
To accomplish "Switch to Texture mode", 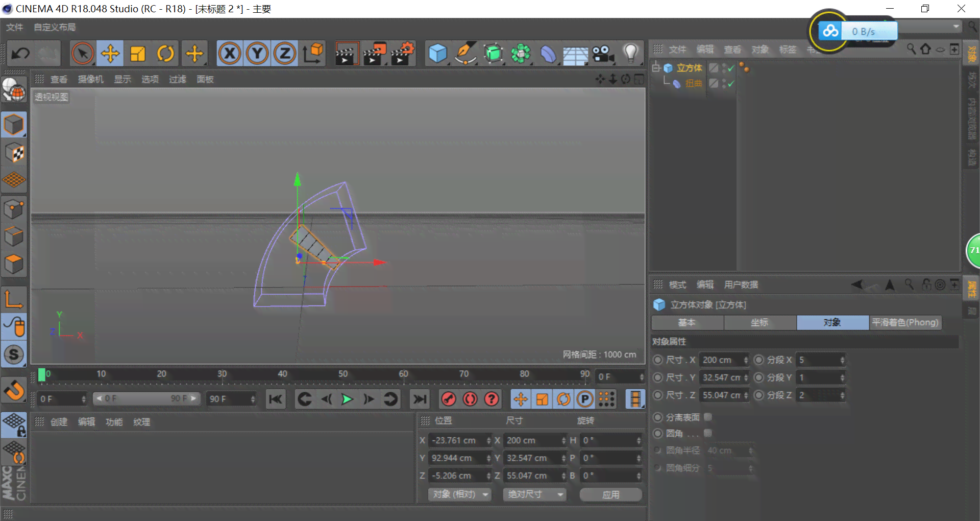I will pyautogui.click(x=14, y=152).
